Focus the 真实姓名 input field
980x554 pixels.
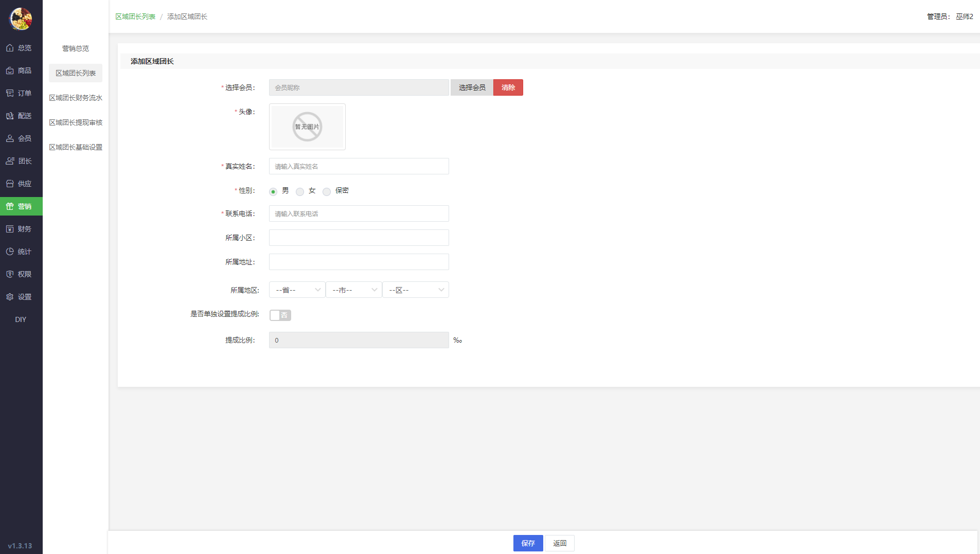coord(359,166)
